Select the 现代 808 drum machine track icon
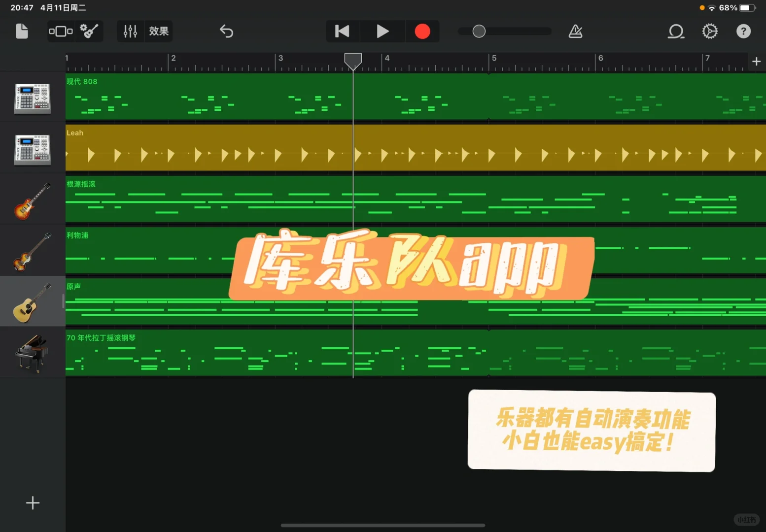 [x=33, y=98]
